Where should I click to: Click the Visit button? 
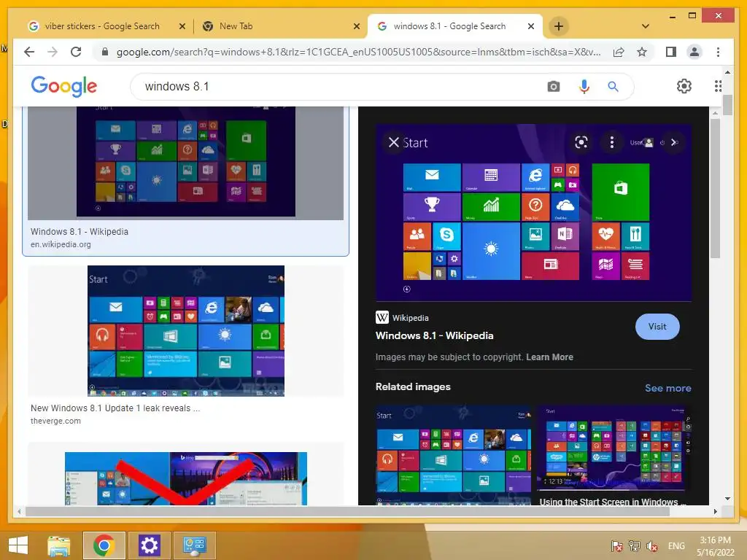tap(657, 327)
